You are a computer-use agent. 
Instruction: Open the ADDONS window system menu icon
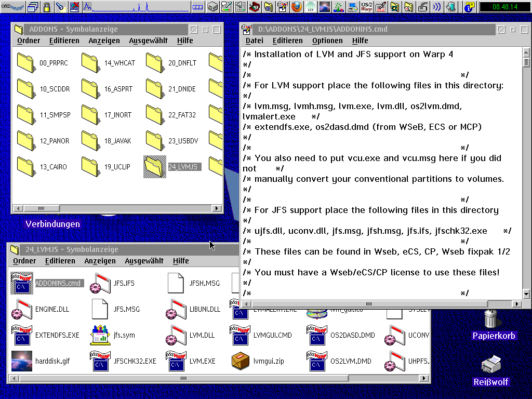(x=19, y=30)
